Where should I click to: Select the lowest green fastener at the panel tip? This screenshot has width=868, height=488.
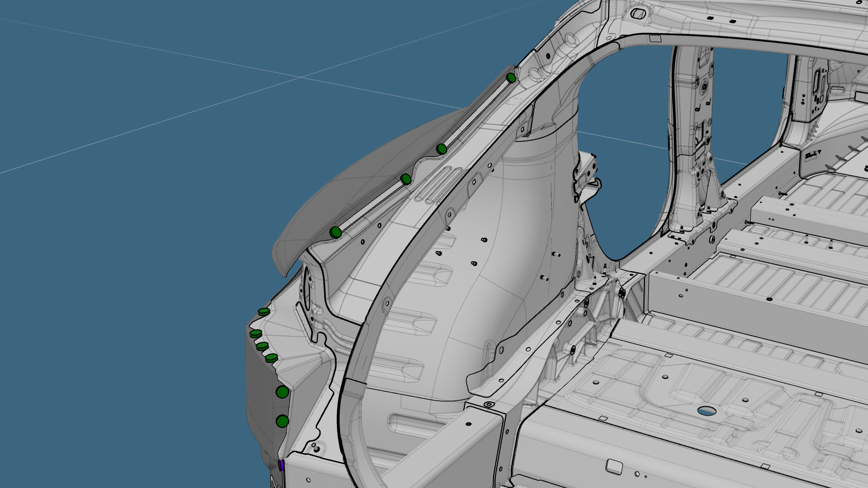click(x=336, y=233)
